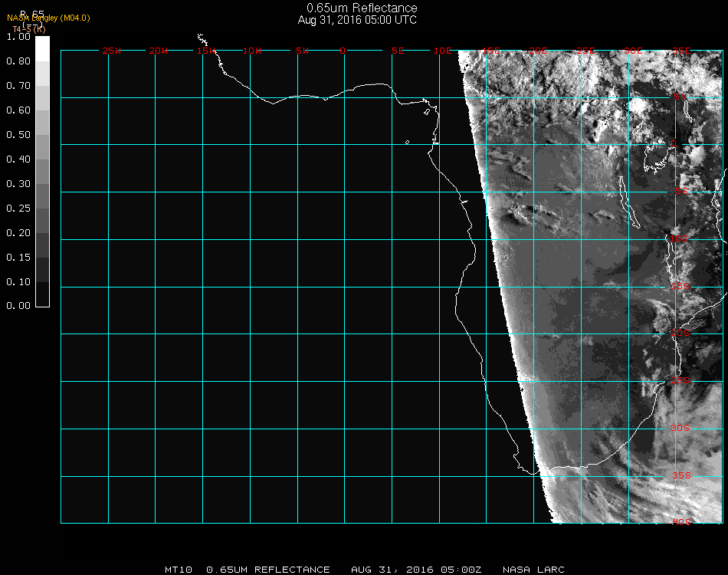Click the 30E longitude label
Image resolution: width=728 pixels, height=575 pixels.
[x=633, y=51]
